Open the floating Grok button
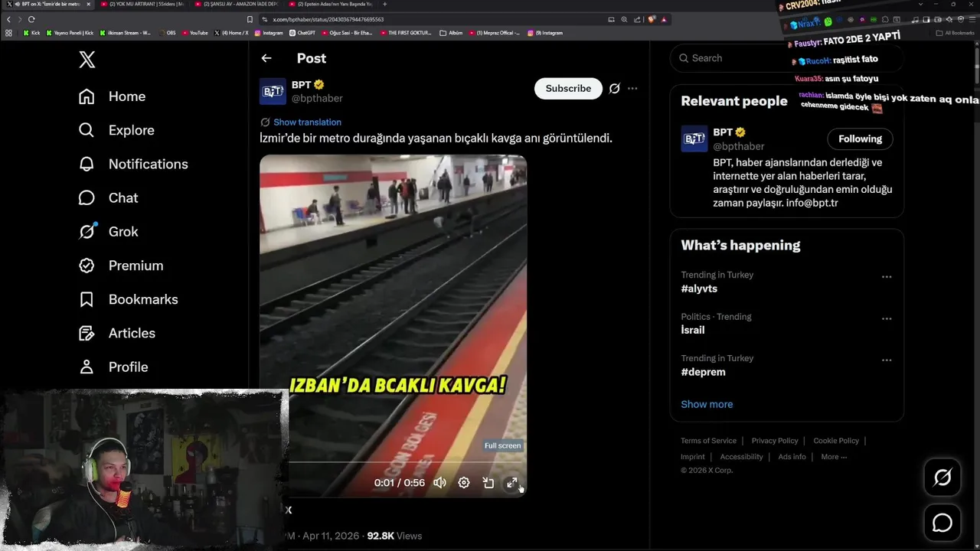 click(x=942, y=478)
